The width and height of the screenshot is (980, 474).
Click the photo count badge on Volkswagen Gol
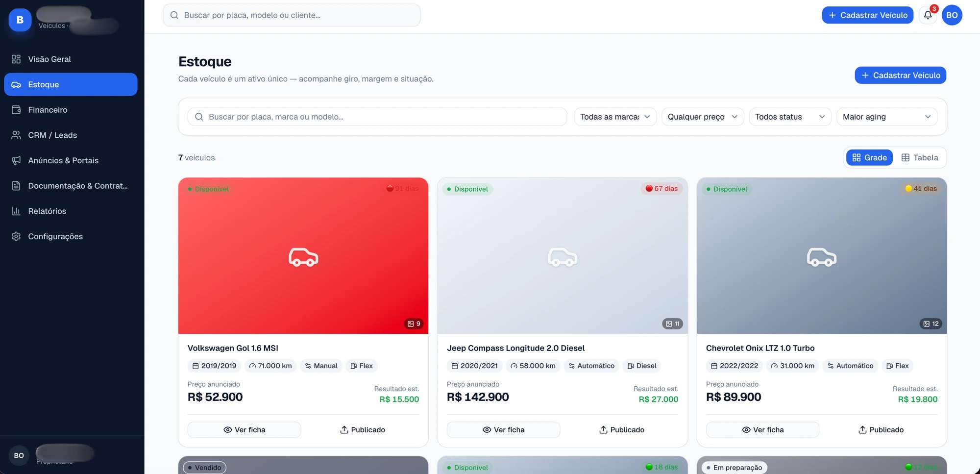(414, 324)
